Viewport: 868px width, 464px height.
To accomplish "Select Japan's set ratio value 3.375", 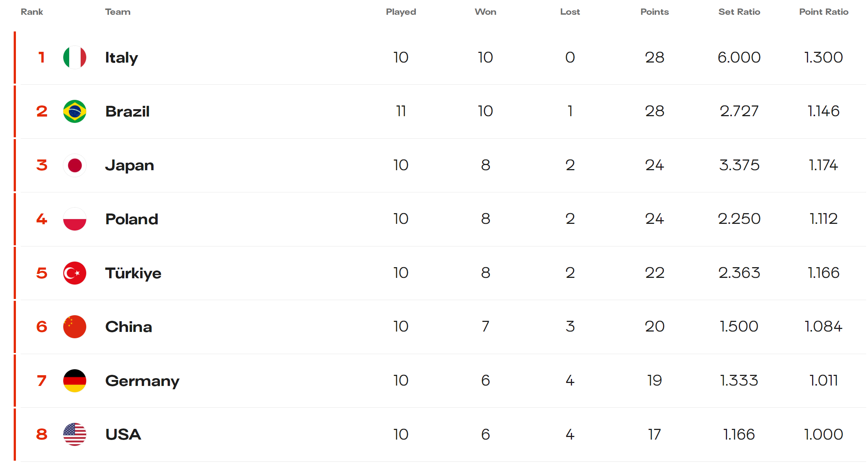I will coord(739,165).
